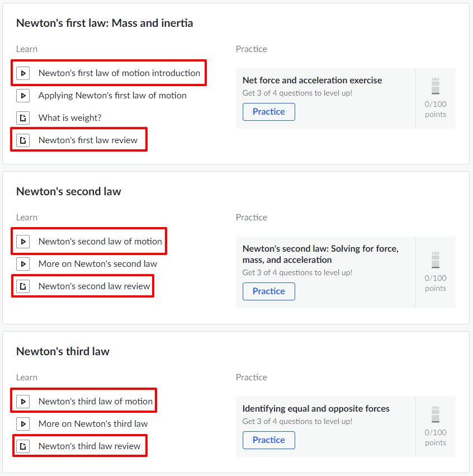Play "Newton's first law of motion introduction" video
Screen dimensions: 473x476
(x=23, y=73)
